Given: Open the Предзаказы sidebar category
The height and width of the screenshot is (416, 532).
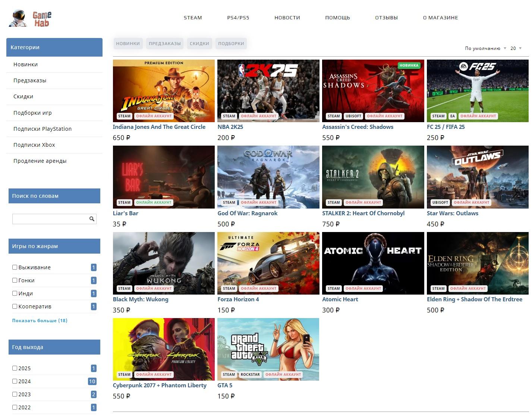Looking at the screenshot, I should click(54, 80).
